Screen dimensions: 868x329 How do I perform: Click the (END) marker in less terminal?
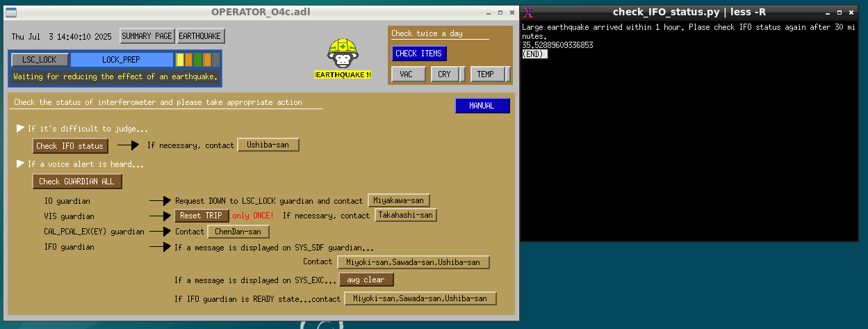click(x=534, y=54)
